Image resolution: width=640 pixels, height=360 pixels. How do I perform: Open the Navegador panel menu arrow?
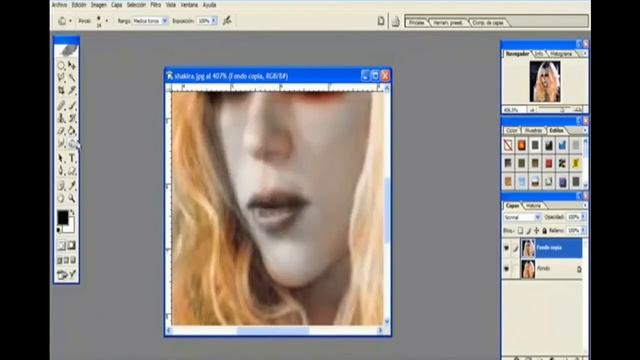click(585, 53)
